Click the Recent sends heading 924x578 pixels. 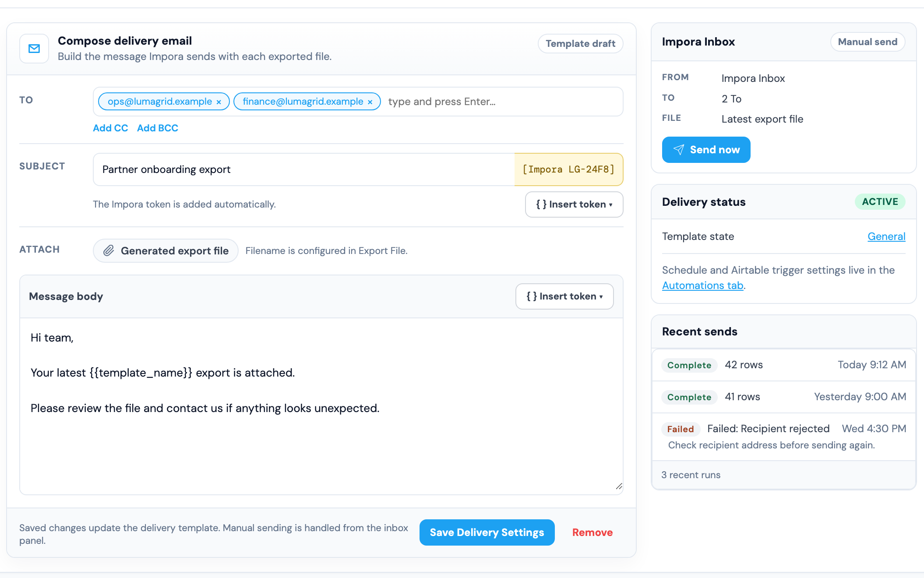700,331
